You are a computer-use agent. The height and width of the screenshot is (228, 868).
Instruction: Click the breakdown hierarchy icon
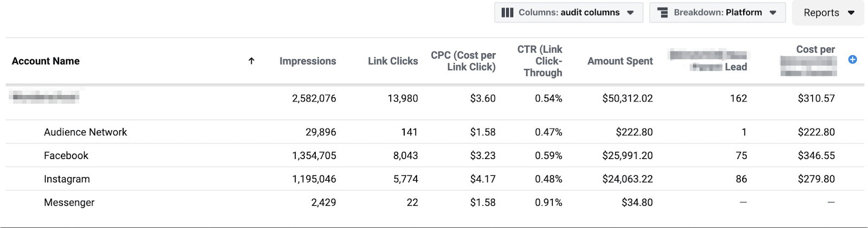[662, 12]
